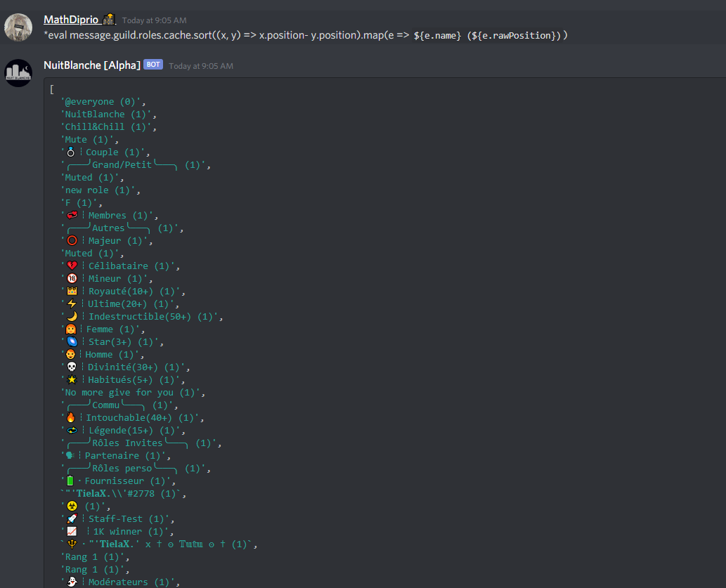Click the 'Rôles perso' separator line
This screenshot has height=588, width=726.
[x=136, y=468]
